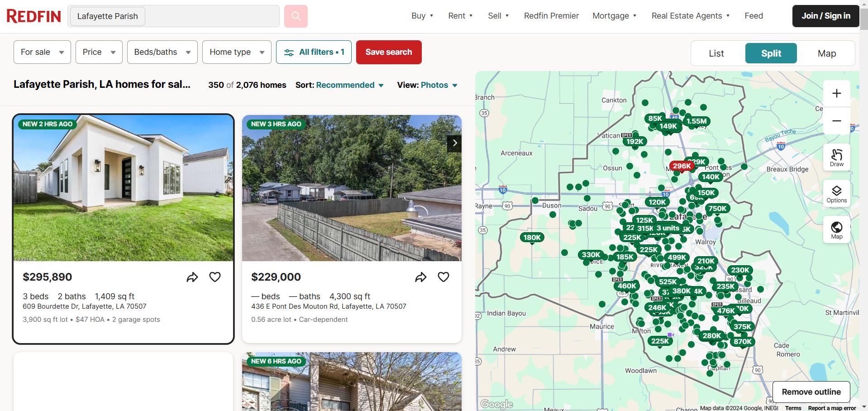This screenshot has width=868, height=411.
Task: Open the NEW 6 HRS AGO listing photo
Action: (x=352, y=382)
